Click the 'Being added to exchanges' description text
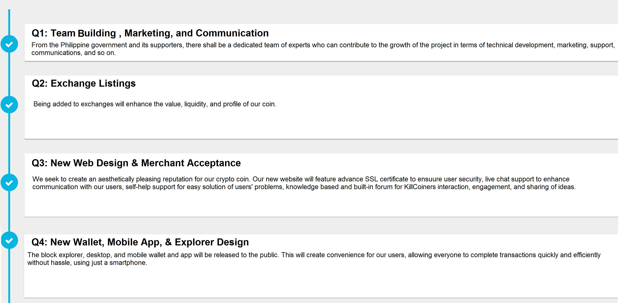Screen dimensions: 644x303 (x=154, y=104)
